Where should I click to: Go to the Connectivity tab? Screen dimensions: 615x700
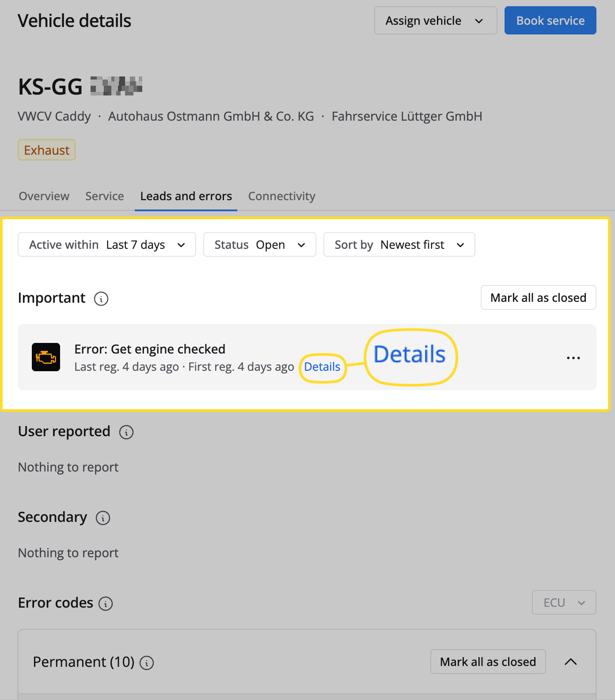pos(281,196)
